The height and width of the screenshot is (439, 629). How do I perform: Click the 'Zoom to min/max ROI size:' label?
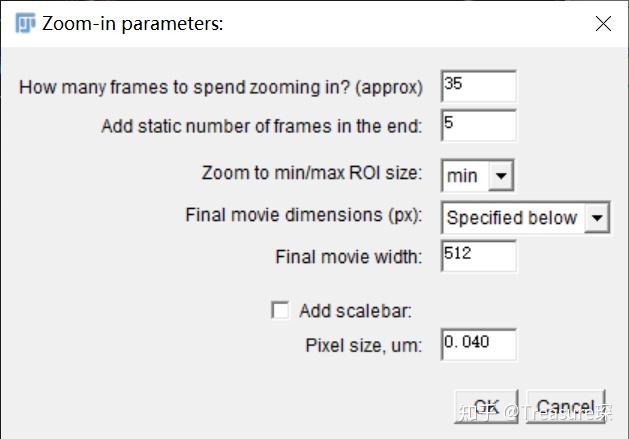tap(312, 173)
